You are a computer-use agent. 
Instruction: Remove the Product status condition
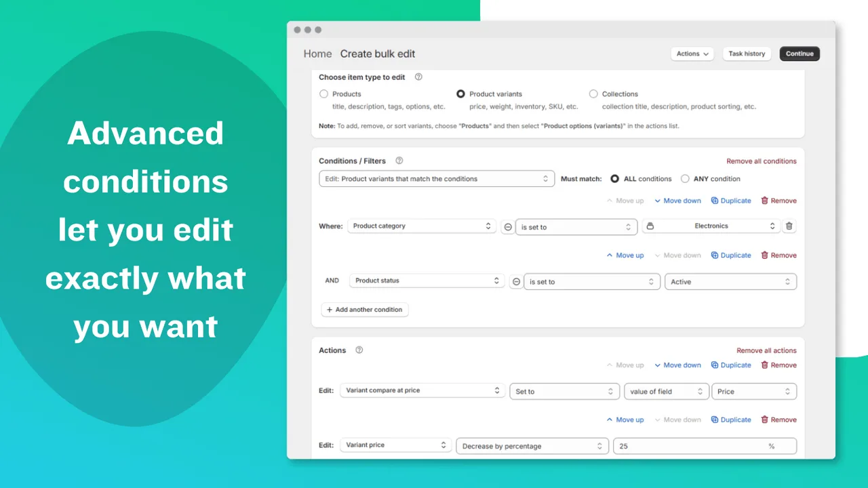coord(778,256)
